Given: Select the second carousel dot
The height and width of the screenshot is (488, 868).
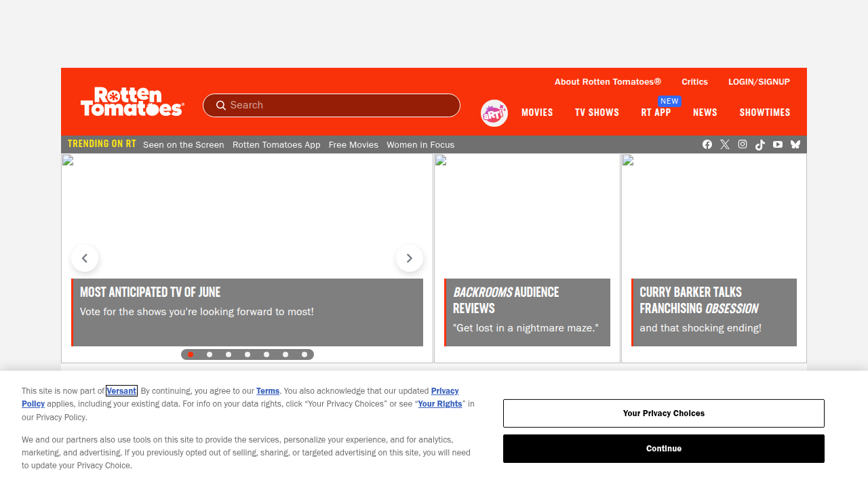Looking at the screenshot, I should coord(210,354).
